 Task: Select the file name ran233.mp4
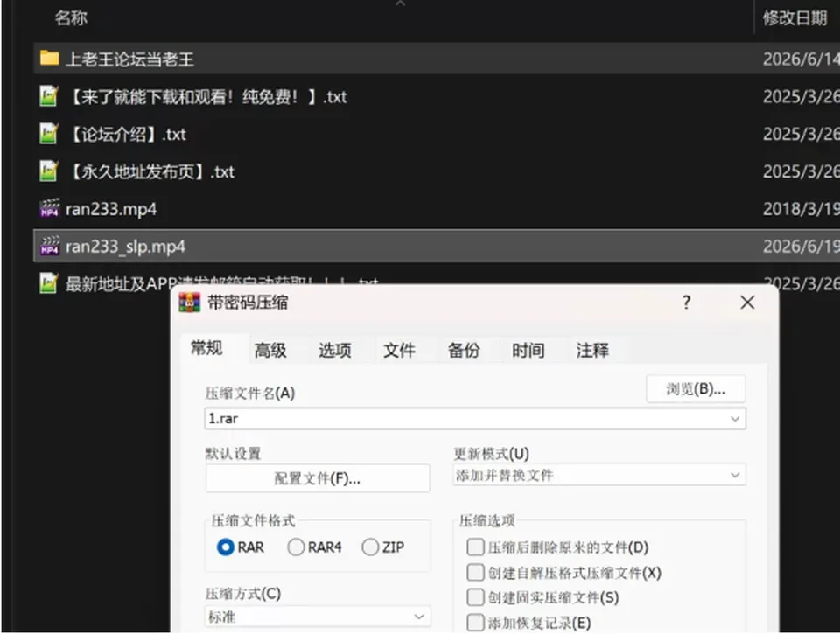coord(111,209)
